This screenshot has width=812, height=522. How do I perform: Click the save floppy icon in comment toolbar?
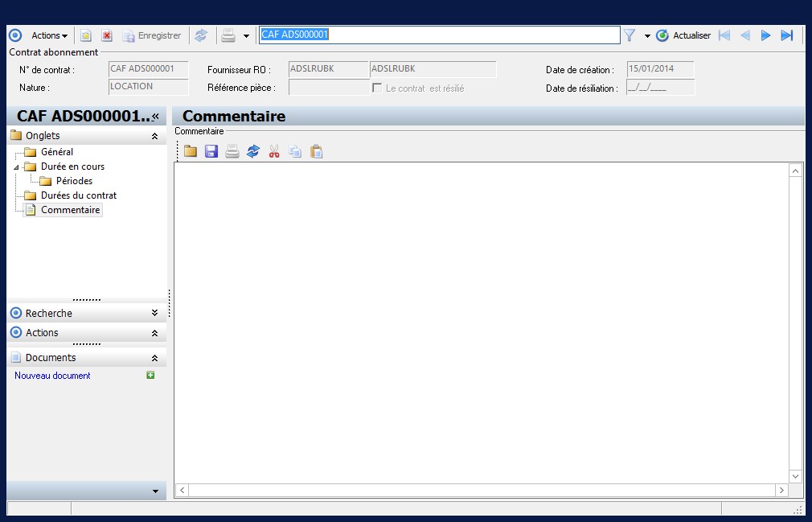tap(211, 151)
